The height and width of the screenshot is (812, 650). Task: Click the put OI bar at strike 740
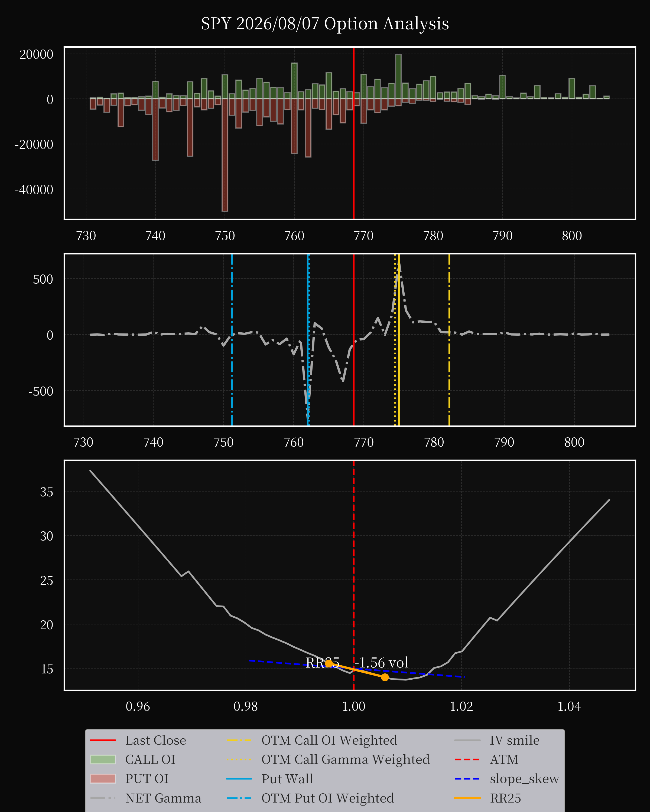(x=155, y=130)
